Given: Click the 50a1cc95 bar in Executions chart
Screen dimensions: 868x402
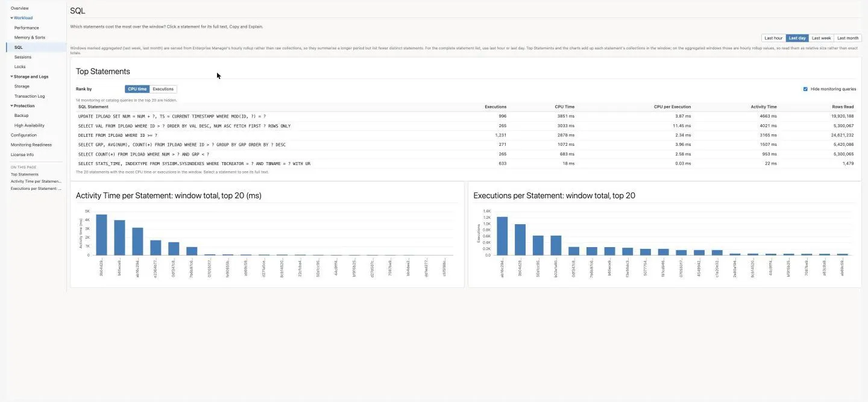Looking at the screenshot, I should 538,245.
